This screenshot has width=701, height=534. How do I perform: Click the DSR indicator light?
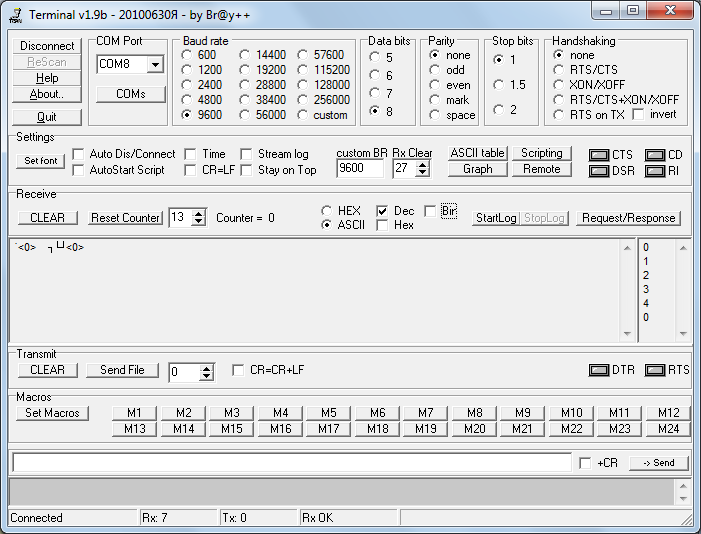click(x=599, y=171)
